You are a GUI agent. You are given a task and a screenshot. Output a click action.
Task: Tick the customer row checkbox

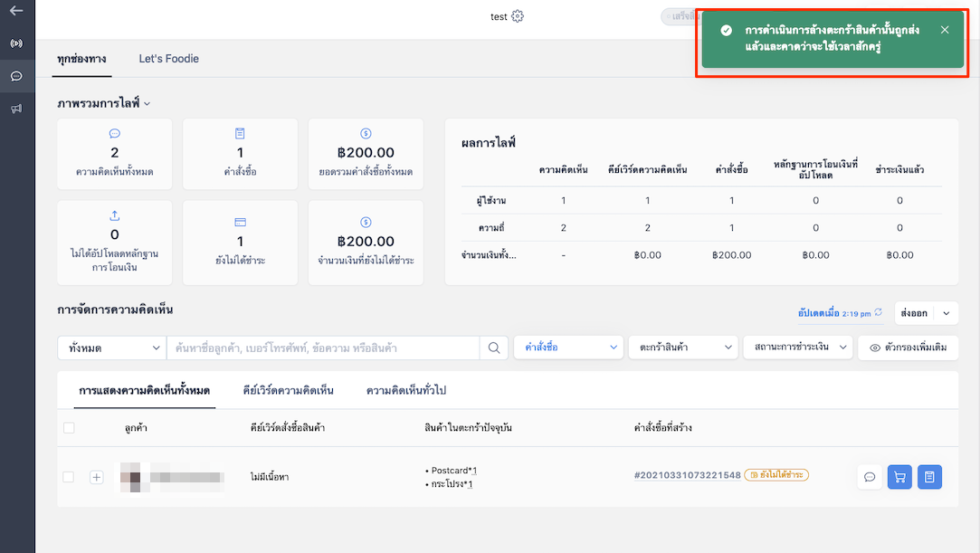(x=69, y=477)
